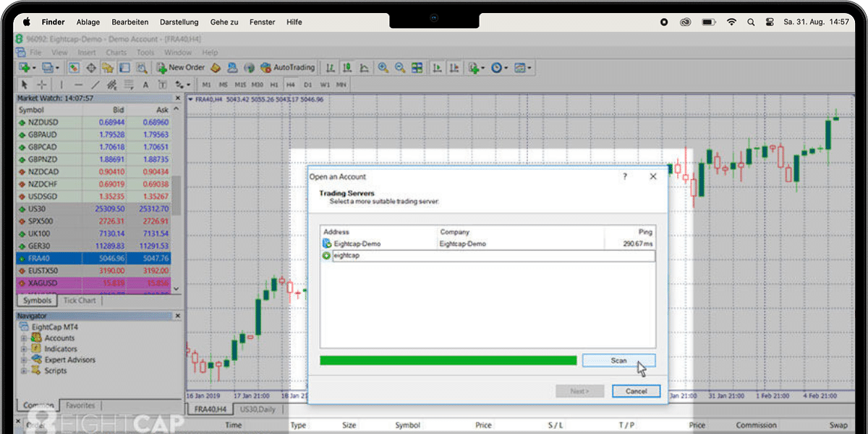Open the Charts menu
This screenshot has width=868, height=434.
click(x=116, y=52)
